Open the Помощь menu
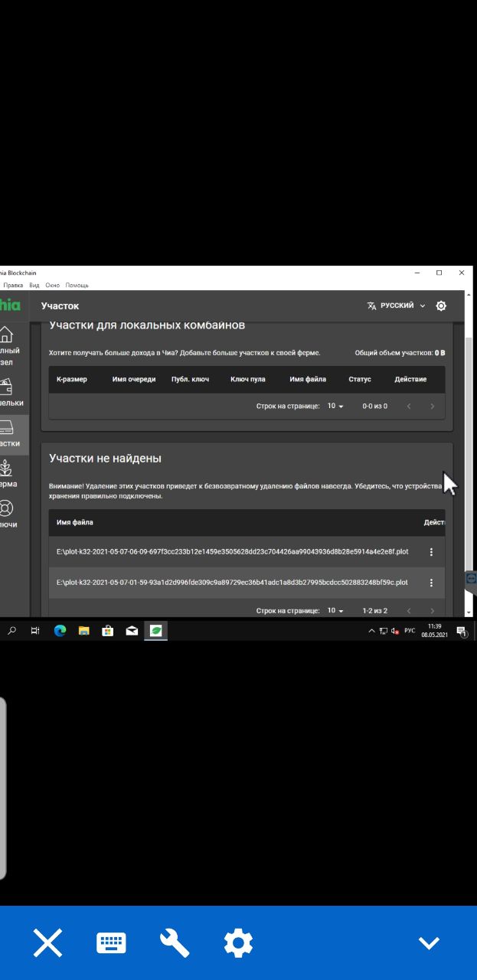 [77, 285]
